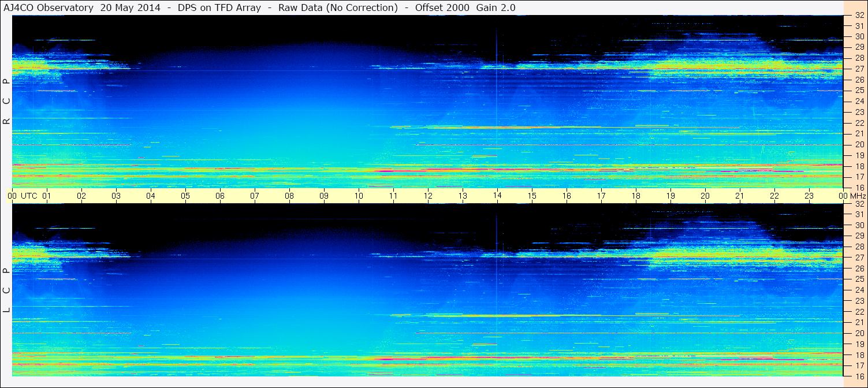The height and width of the screenshot is (388, 868).
Task: Select the 05 hour label on time axis
Action: point(185,196)
